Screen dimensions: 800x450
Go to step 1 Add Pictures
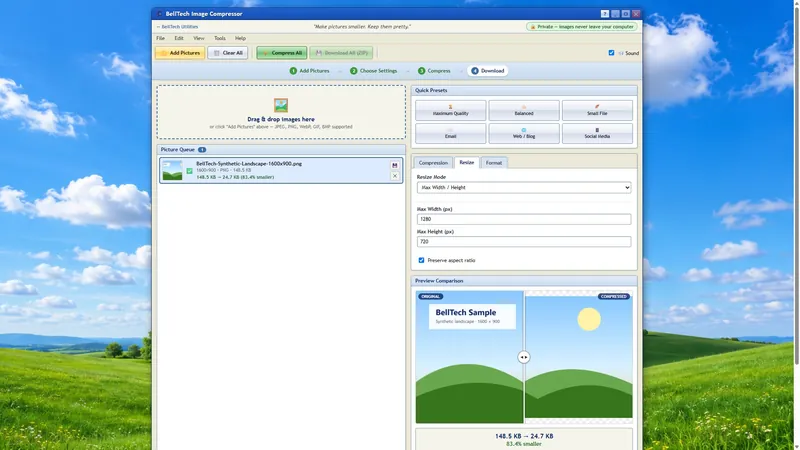pyautogui.click(x=310, y=71)
